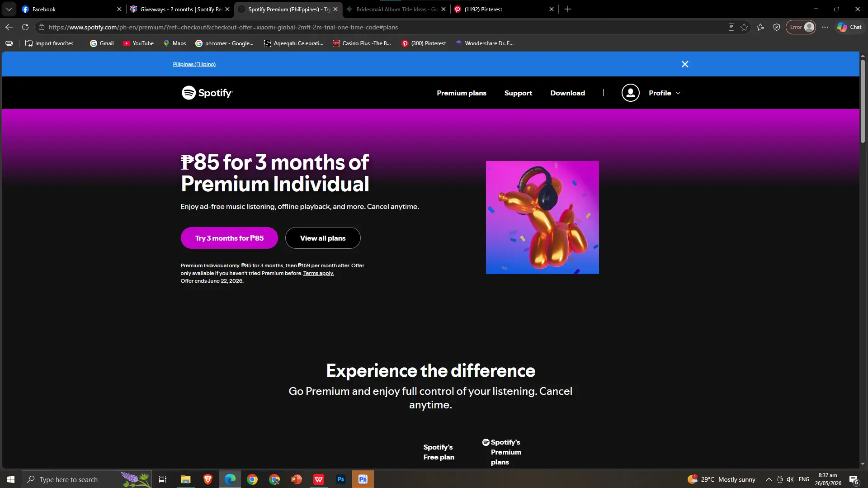
Task: Expand the Profile dropdown chevron
Action: tap(678, 93)
